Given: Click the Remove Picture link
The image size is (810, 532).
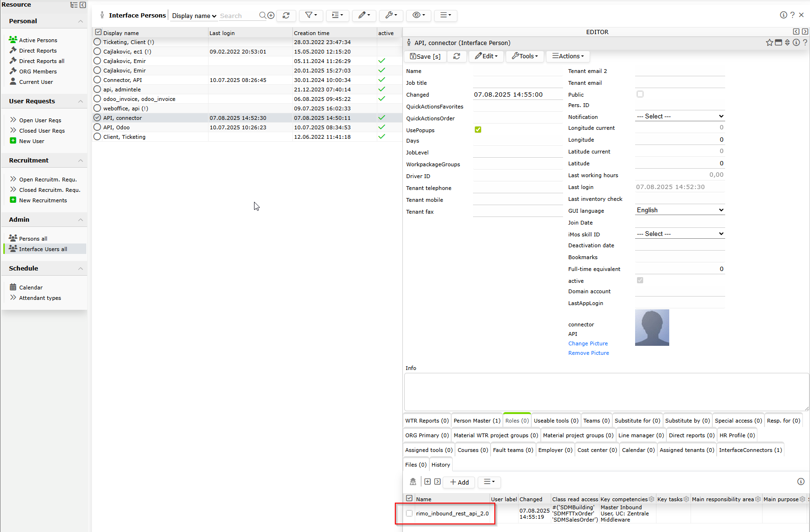Looking at the screenshot, I should [x=589, y=353].
